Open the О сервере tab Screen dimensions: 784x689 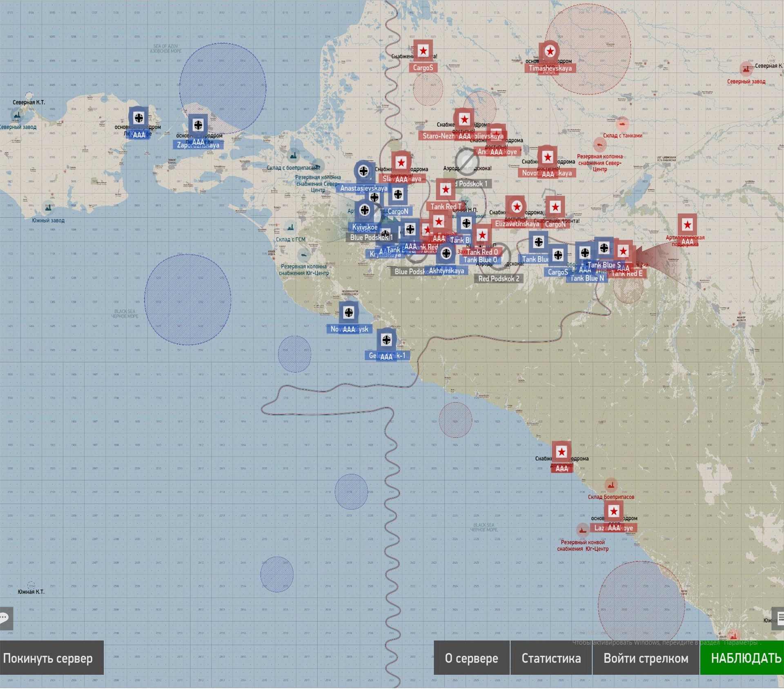click(471, 658)
